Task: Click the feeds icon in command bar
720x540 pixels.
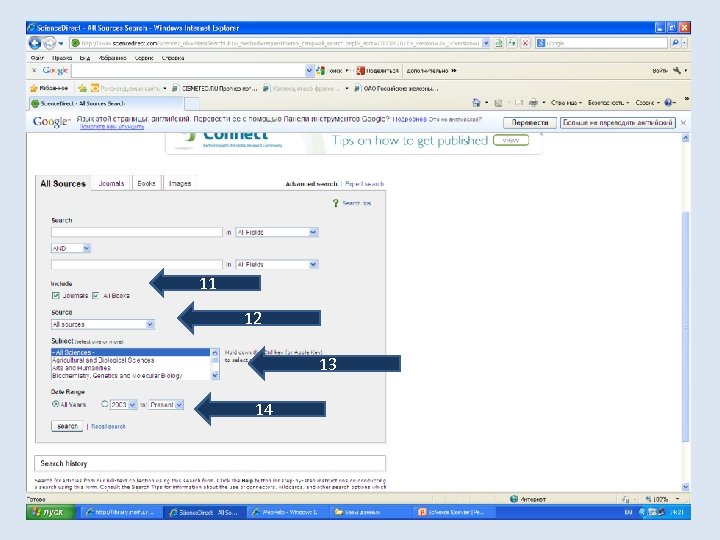Action: click(498, 103)
